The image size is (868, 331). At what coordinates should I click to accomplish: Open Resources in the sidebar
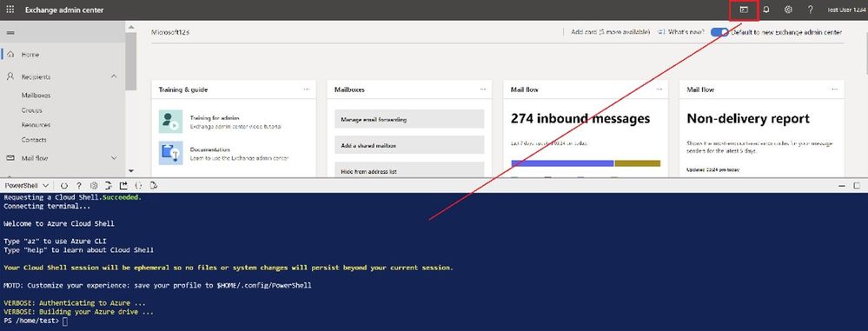[x=36, y=125]
